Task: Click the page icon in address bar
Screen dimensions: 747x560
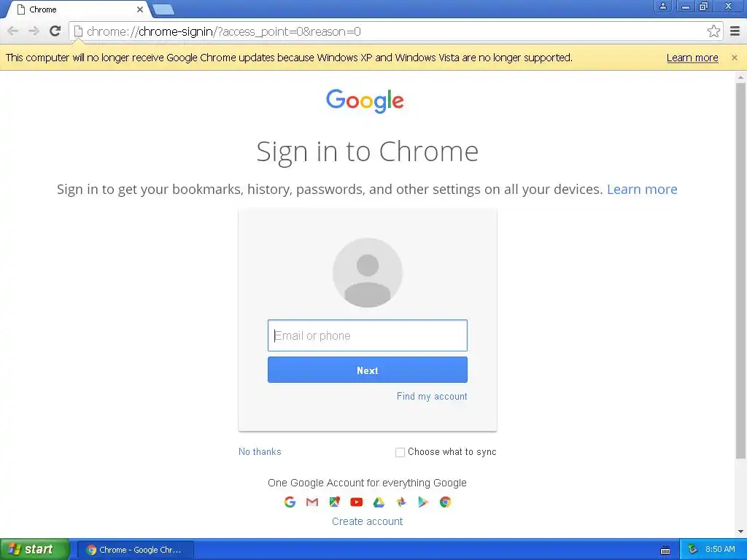Action: [78, 31]
